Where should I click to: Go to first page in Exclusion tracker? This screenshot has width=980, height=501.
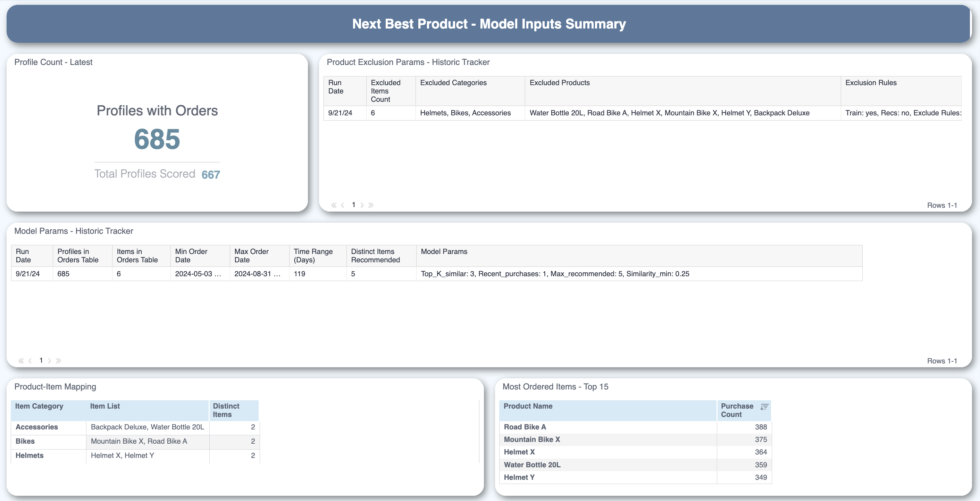pos(334,205)
